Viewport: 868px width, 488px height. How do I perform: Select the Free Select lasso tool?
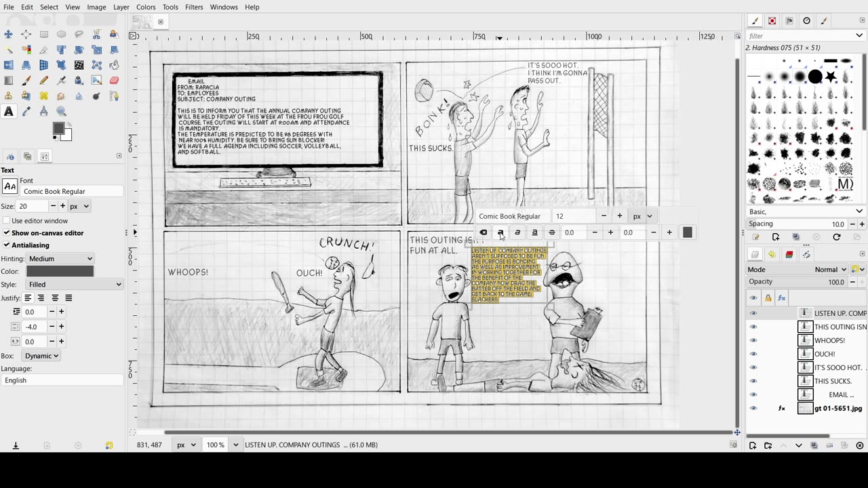[79, 34]
